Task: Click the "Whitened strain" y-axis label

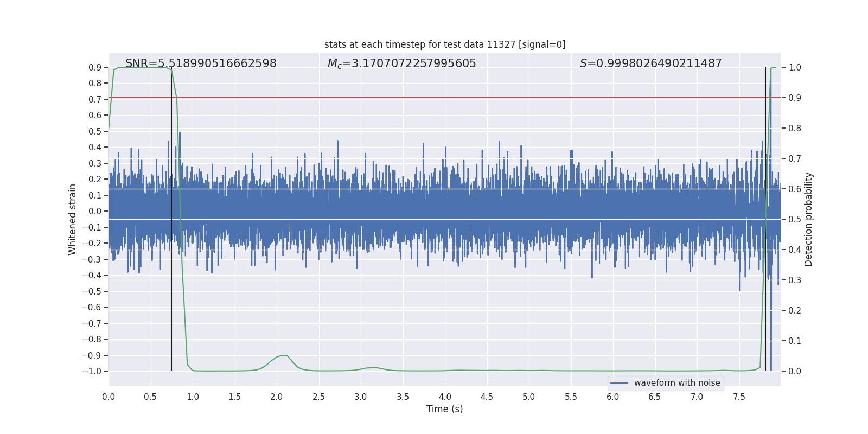Action: (x=73, y=219)
